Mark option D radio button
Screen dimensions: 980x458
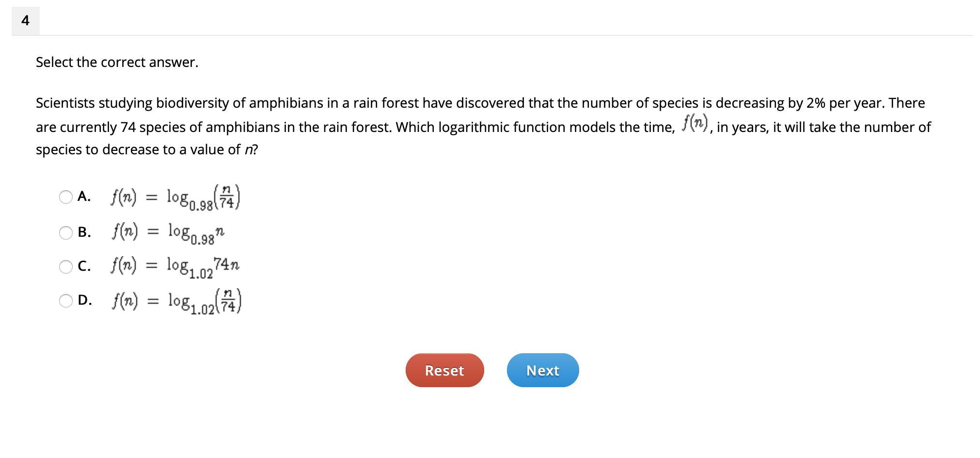(x=66, y=301)
